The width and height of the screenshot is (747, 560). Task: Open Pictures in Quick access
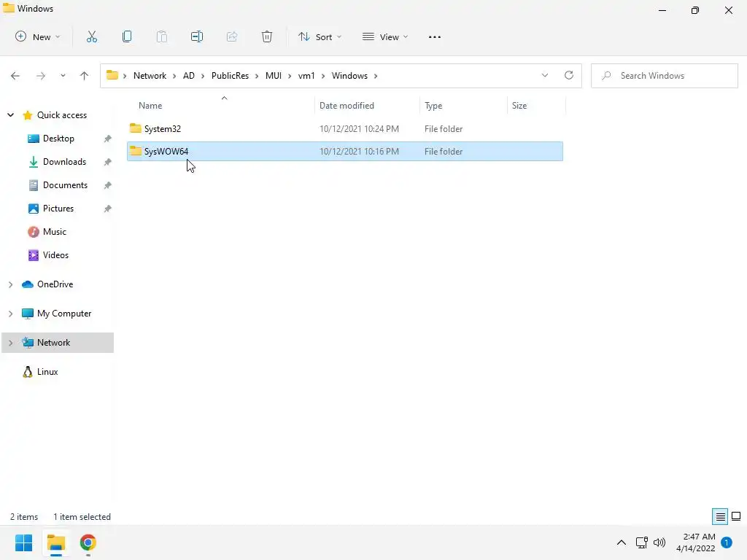(x=58, y=209)
